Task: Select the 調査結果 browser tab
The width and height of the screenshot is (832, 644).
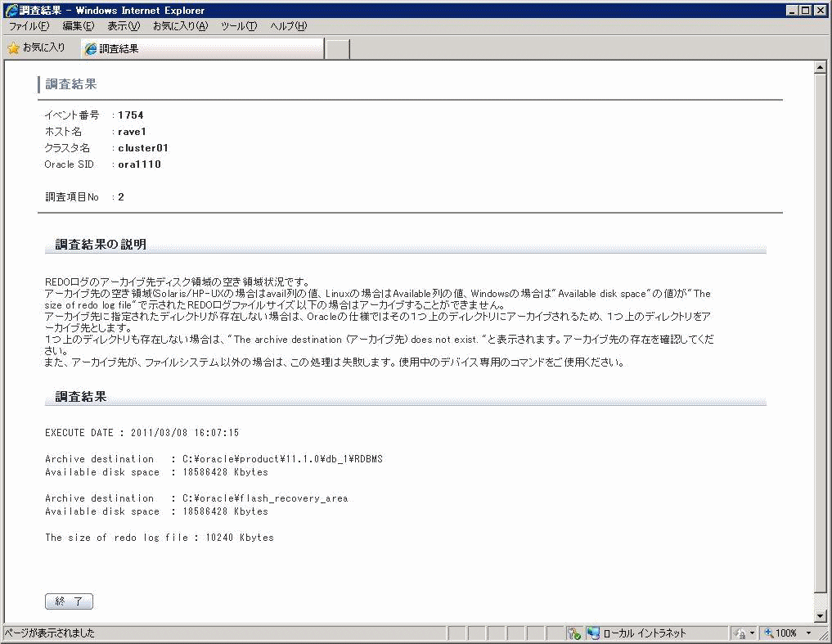Action: pyautogui.click(x=202, y=49)
